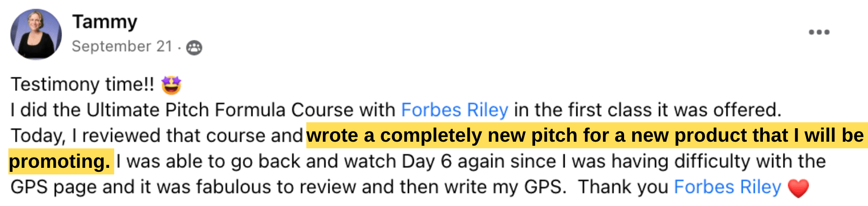Open Tammy's profile picture

(36, 34)
